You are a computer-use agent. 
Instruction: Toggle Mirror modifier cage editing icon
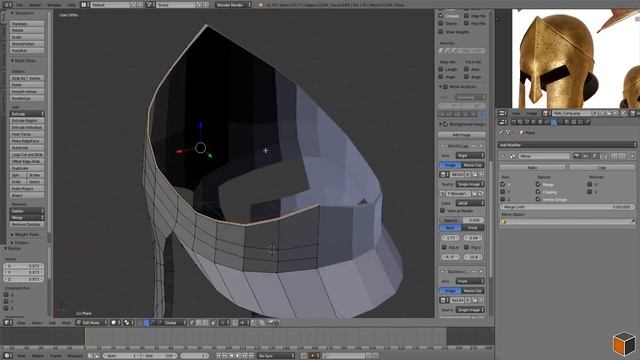point(604,156)
